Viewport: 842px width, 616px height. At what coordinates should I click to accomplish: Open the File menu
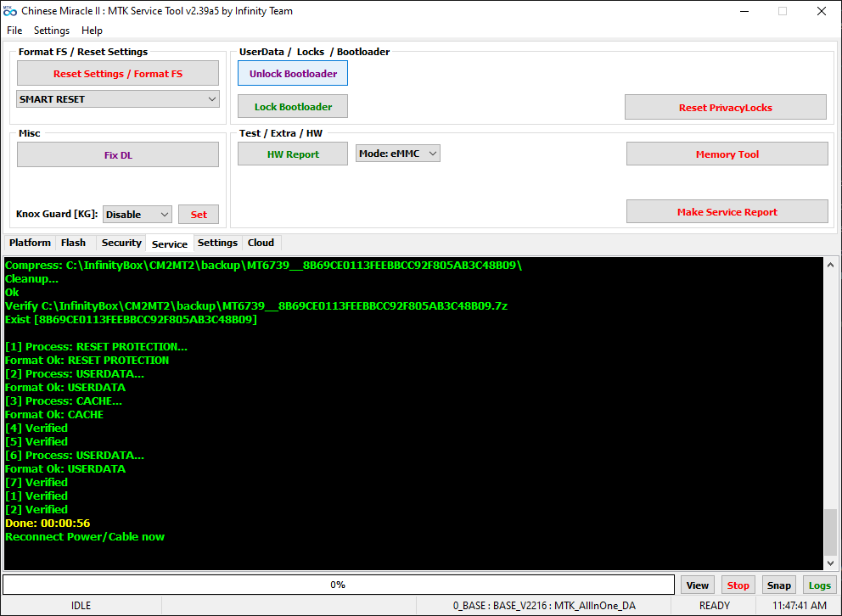[14, 31]
